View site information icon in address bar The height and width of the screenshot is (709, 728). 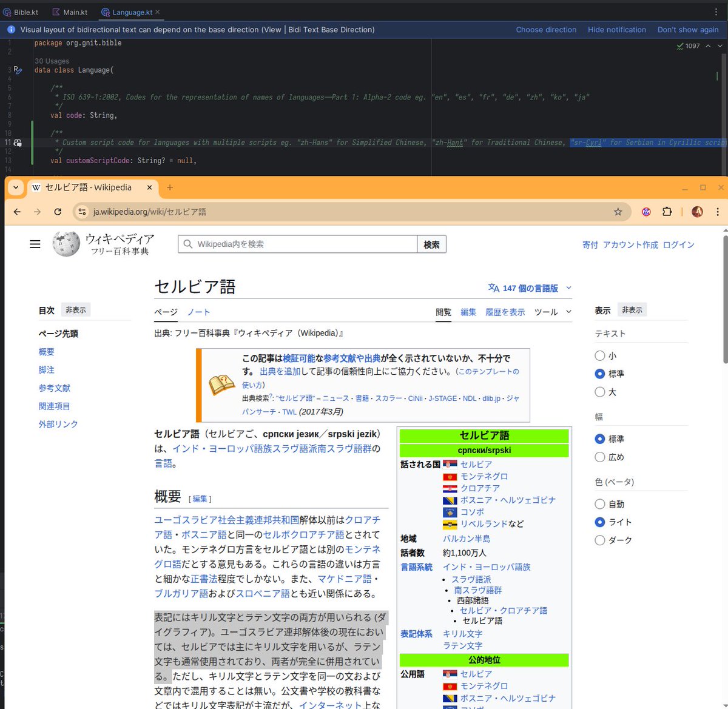83,212
